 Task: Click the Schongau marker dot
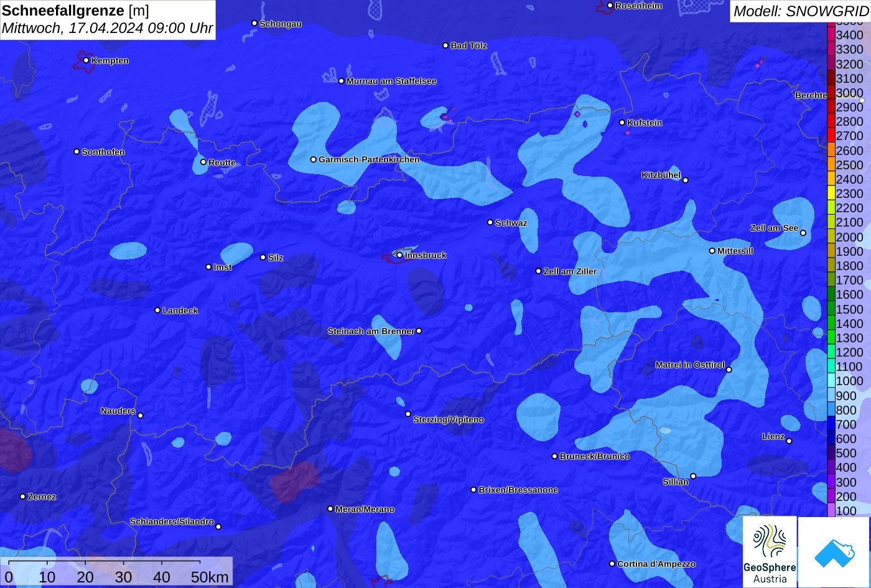pos(254,23)
